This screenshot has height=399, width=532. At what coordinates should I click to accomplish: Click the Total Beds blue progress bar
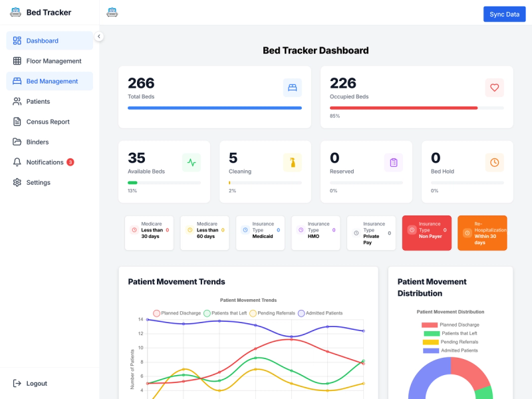(x=214, y=108)
